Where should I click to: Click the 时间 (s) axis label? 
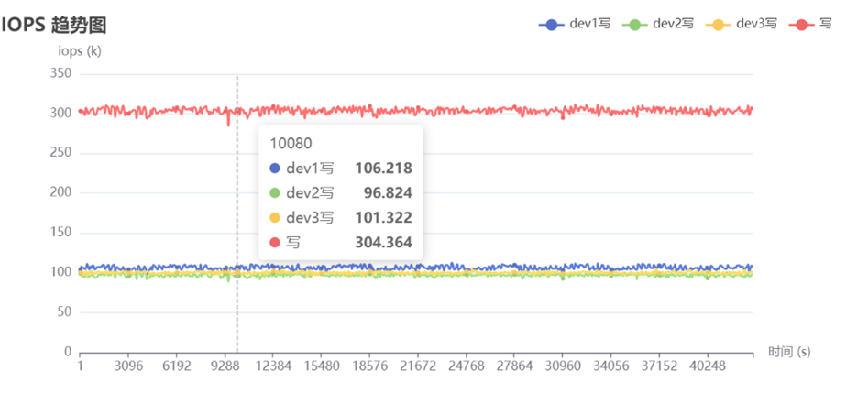coord(788,352)
